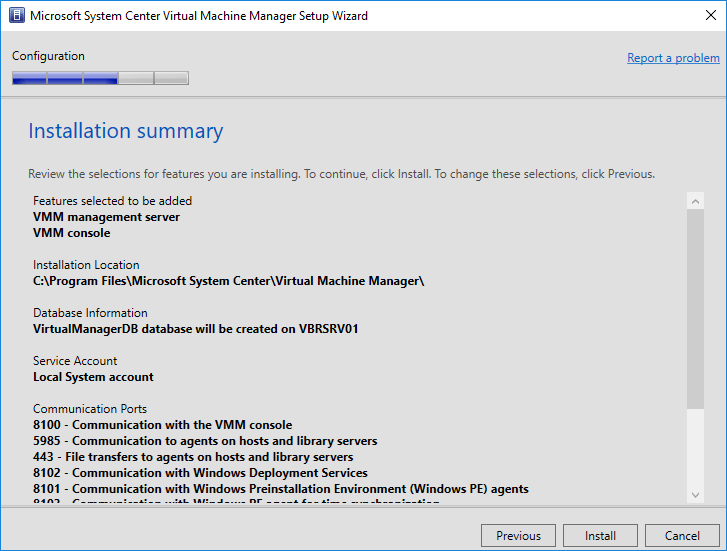The image size is (727, 551).
Task: Click the port 8100 VMM console line
Action: (x=163, y=425)
